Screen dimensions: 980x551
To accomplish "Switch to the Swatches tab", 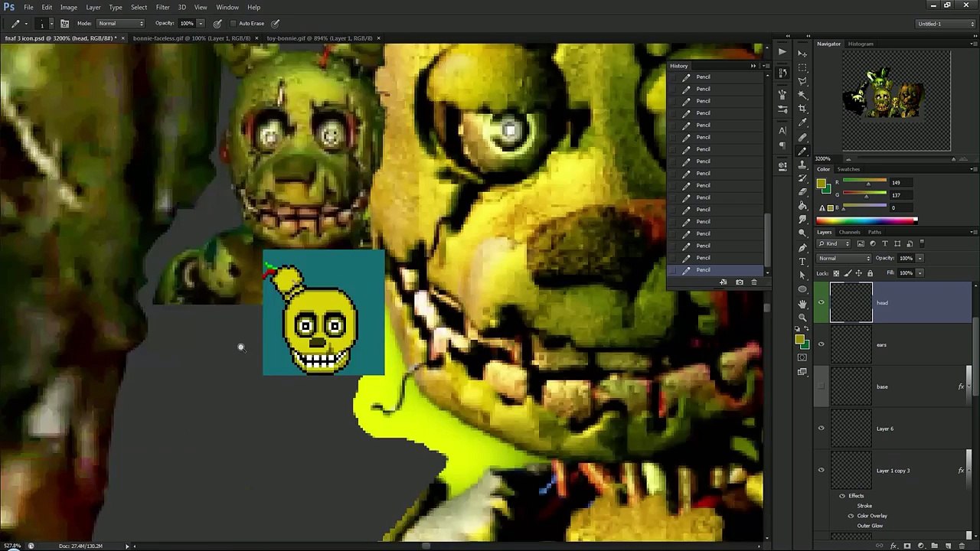I will pos(848,169).
